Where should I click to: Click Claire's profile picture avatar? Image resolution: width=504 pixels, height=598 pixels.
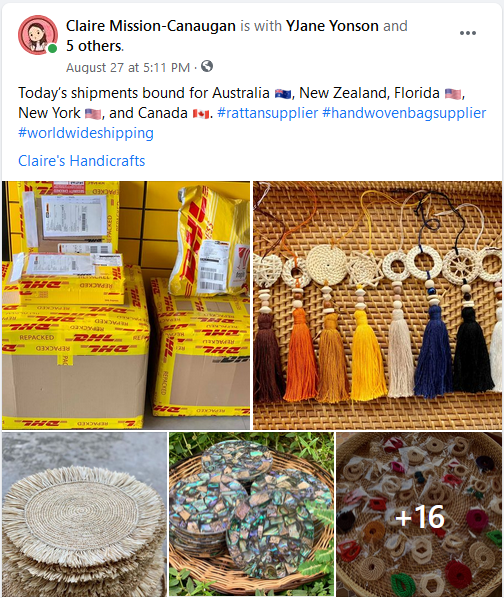37,35
